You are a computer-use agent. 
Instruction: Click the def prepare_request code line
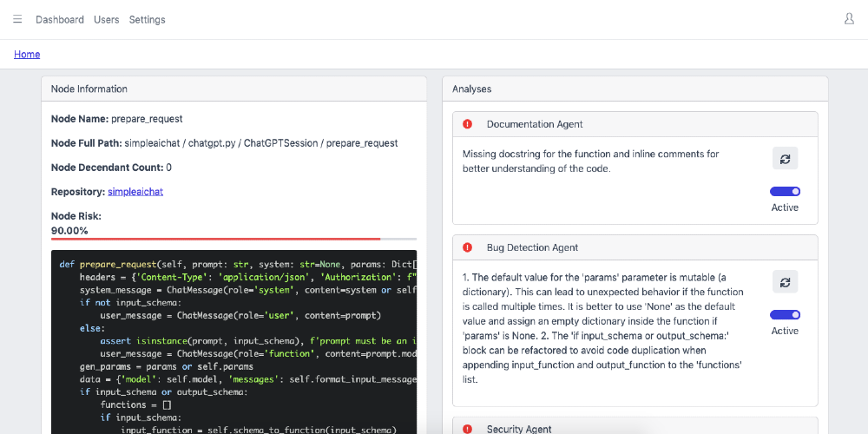238,264
